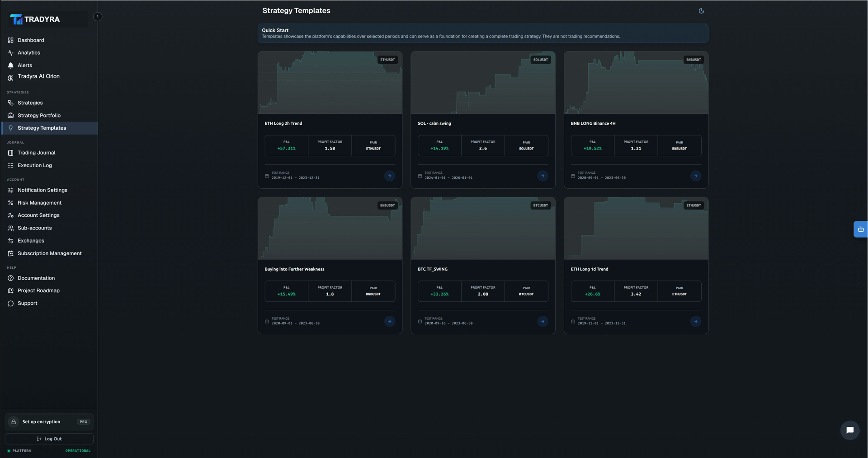868x458 pixels.
Task: Click the Tradyra logo
Action: tap(35, 19)
